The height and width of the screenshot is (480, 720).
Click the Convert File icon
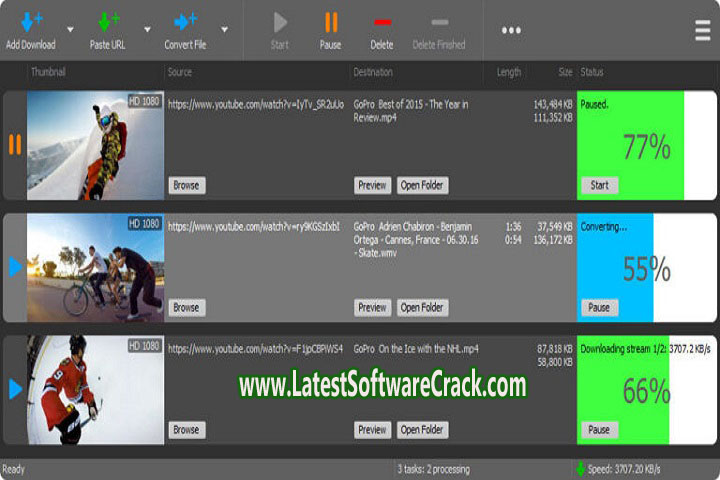coord(186,22)
